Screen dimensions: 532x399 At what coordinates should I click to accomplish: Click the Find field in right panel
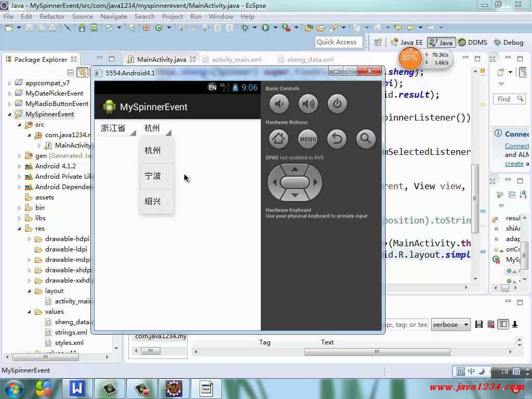point(508,99)
